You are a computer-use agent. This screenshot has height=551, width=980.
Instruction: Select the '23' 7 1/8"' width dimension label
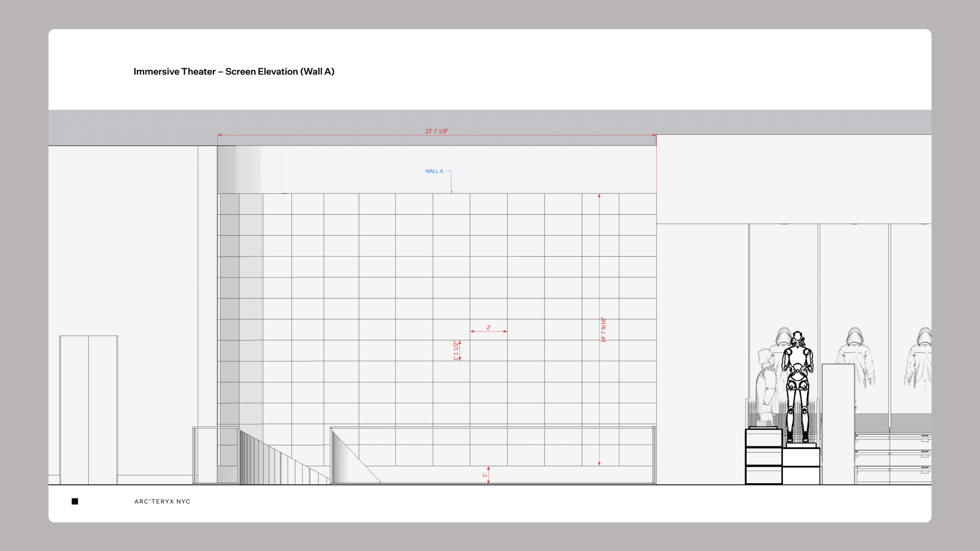pos(437,131)
